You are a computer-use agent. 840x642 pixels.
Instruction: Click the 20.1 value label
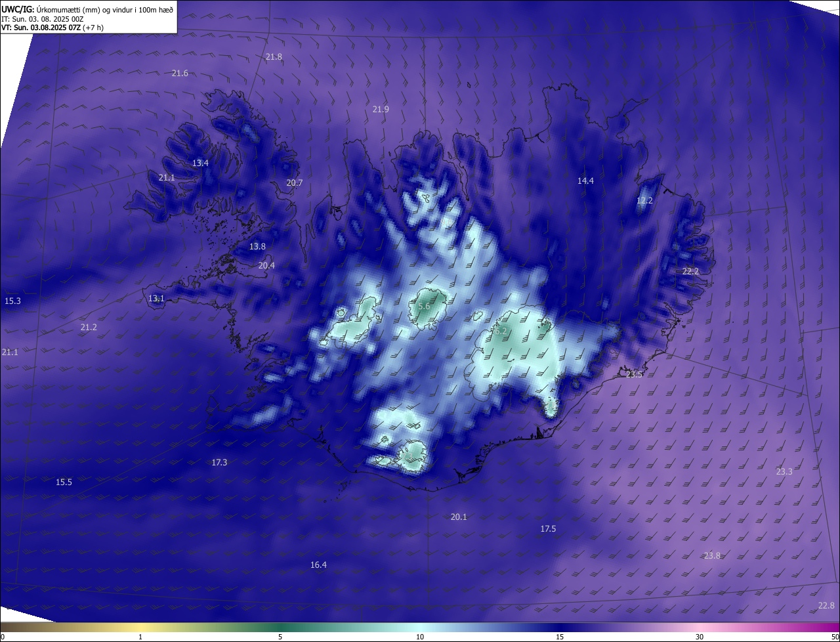(x=459, y=517)
